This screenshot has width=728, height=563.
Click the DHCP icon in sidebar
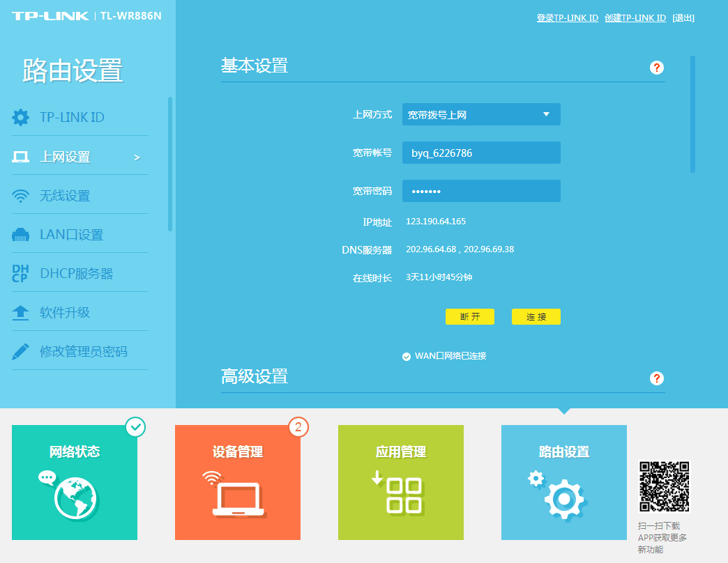tap(20, 274)
